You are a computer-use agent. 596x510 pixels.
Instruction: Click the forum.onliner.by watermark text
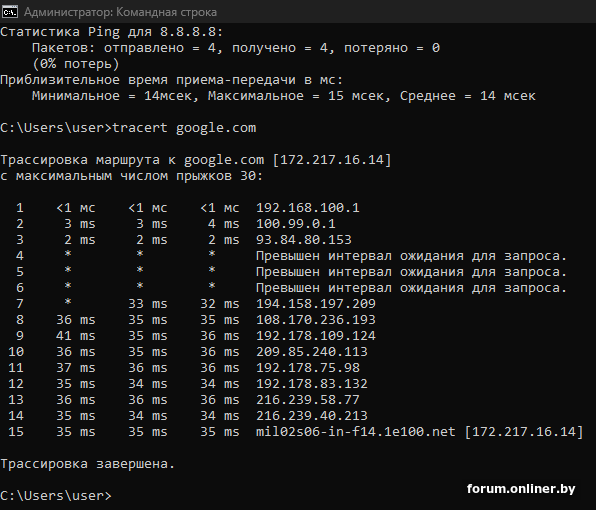521,489
